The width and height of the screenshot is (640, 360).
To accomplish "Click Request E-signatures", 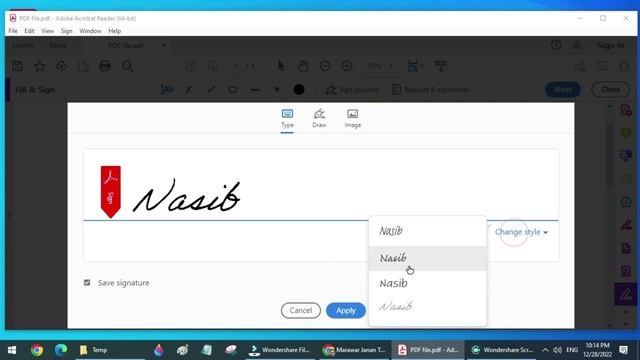I will click(431, 89).
